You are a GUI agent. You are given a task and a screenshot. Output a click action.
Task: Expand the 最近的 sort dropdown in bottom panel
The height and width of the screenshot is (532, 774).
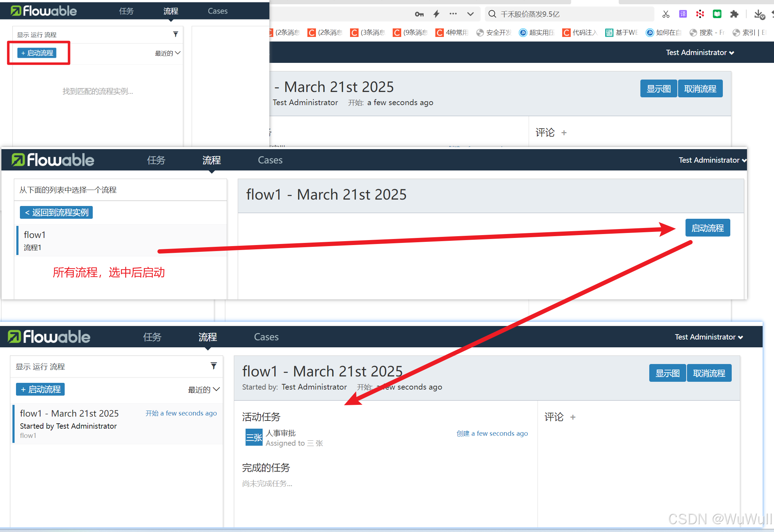tap(204, 390)
